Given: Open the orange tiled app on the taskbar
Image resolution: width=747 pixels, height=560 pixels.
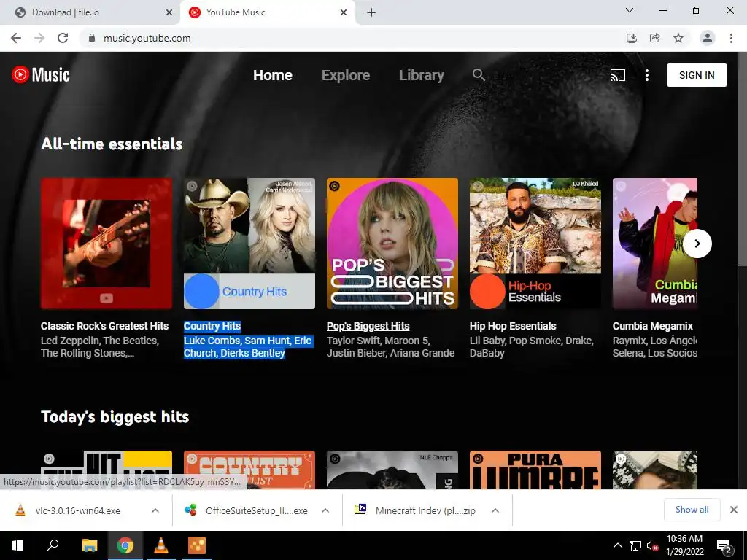Looking at the screenshot, I should (197, 545).
